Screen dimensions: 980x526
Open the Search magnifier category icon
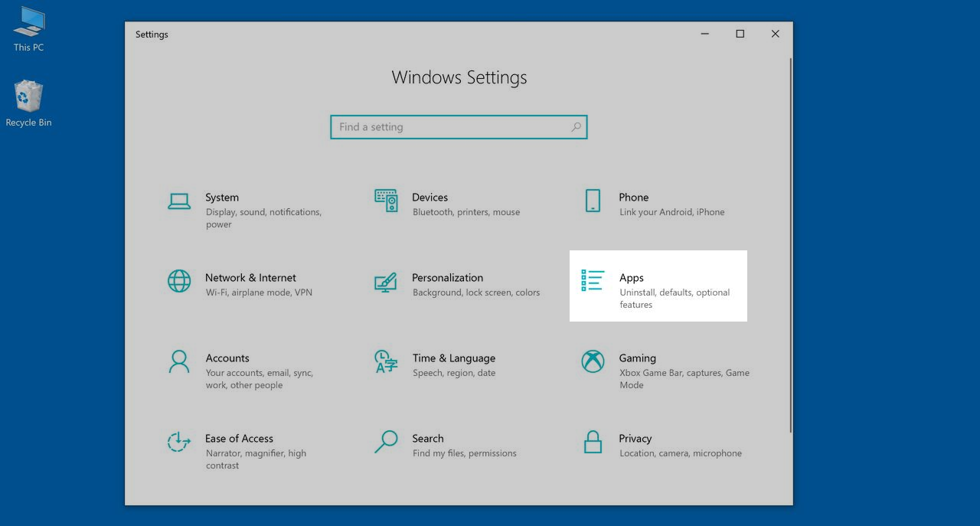pyautogui.click(x=386, y=442)
